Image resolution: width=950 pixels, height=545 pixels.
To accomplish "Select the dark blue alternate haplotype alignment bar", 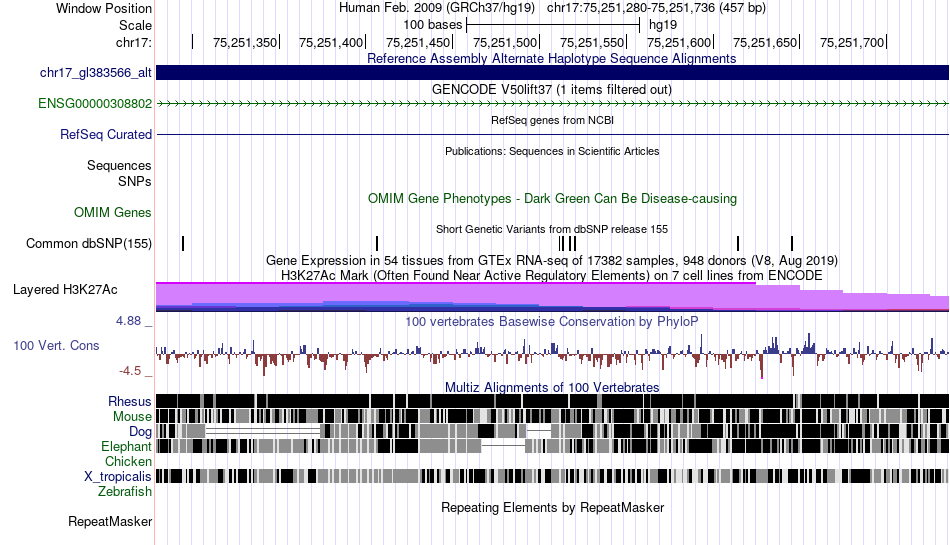I will coord(553,73).
